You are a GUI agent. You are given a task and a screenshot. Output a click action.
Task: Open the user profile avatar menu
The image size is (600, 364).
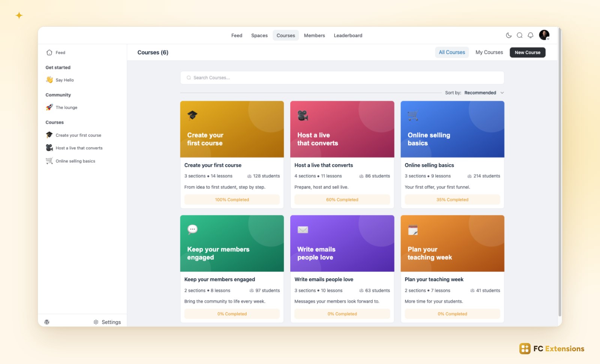[x=544, y=35]
